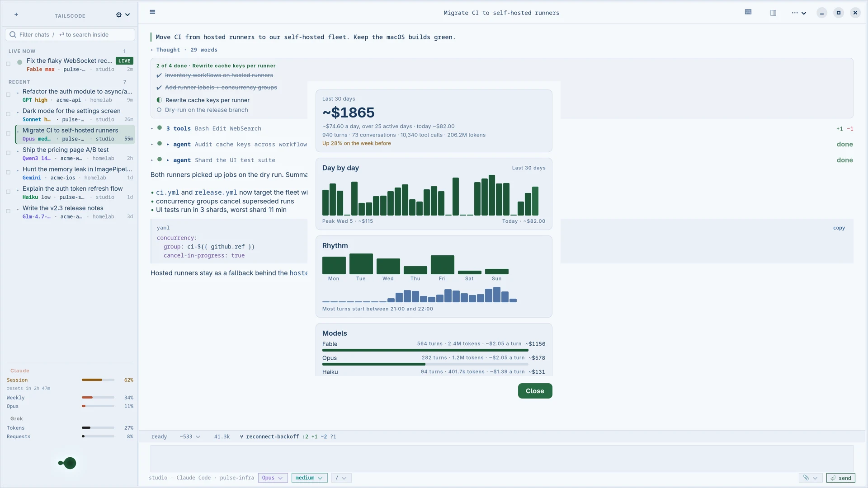Tick the checkbox for Ship the pricing page A/B test

(8, 153)
